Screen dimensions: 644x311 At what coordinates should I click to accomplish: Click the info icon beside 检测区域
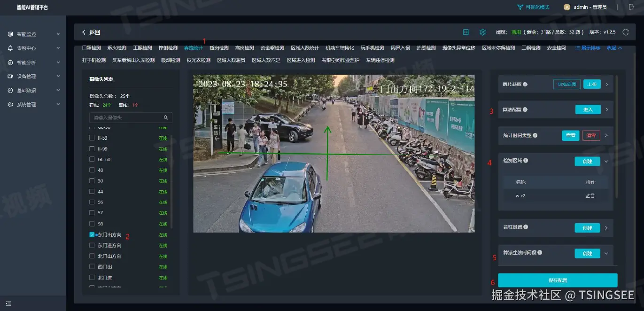526,161
